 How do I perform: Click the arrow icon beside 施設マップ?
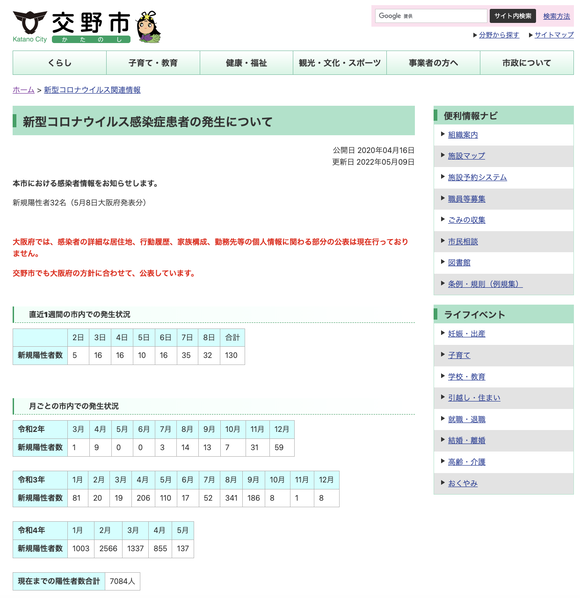pyautogui.click(x=443, y=155)
